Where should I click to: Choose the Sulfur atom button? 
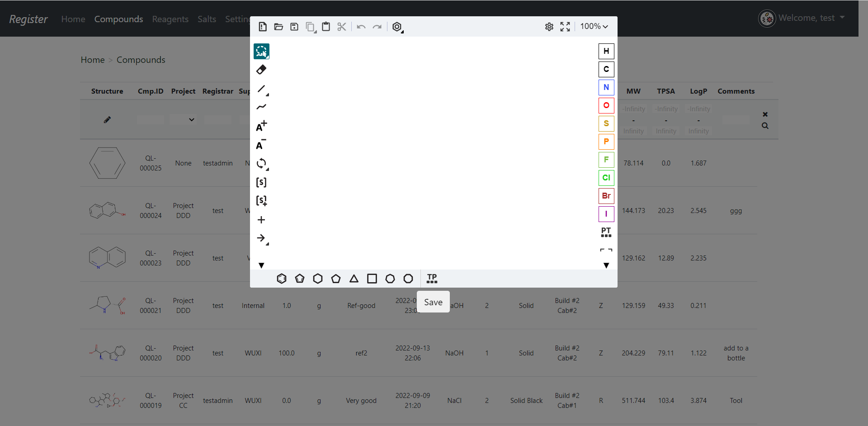606,123
